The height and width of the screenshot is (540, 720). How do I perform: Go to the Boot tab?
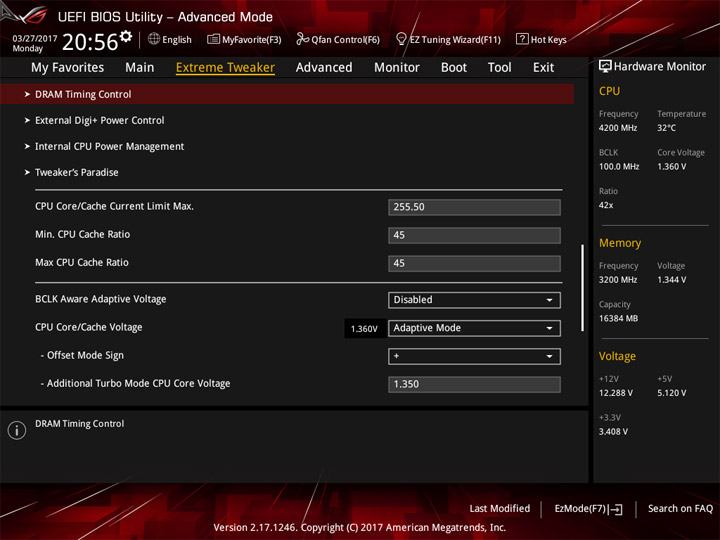454,68
